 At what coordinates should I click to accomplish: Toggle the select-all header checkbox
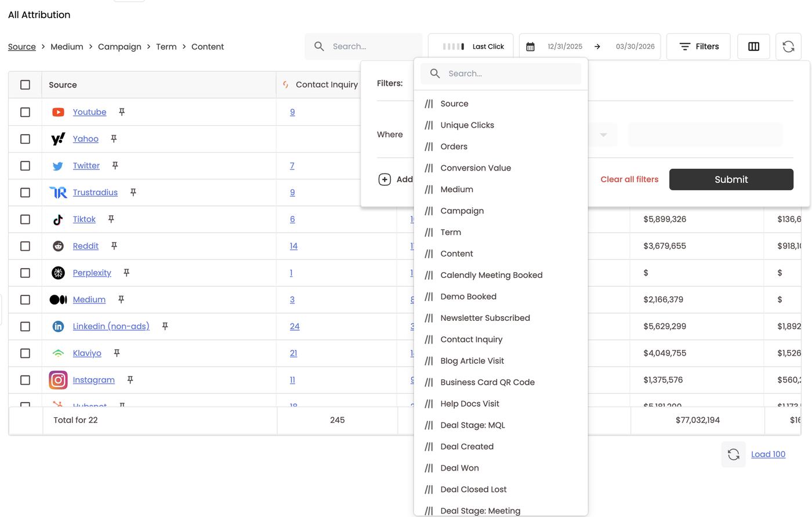[25, 85]
